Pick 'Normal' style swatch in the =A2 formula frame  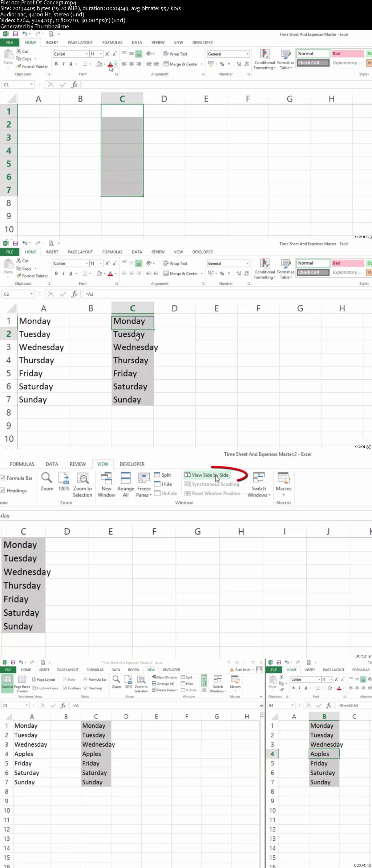(x=312, y=263)
